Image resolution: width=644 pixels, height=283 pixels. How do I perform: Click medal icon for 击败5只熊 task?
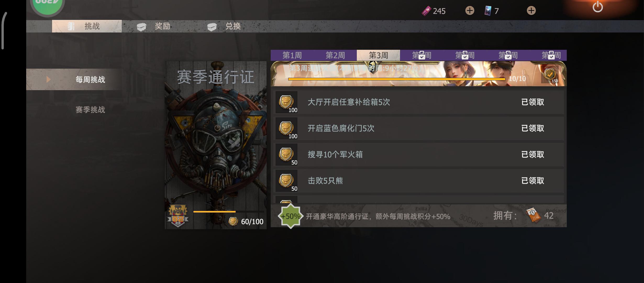tap(286, 181)
